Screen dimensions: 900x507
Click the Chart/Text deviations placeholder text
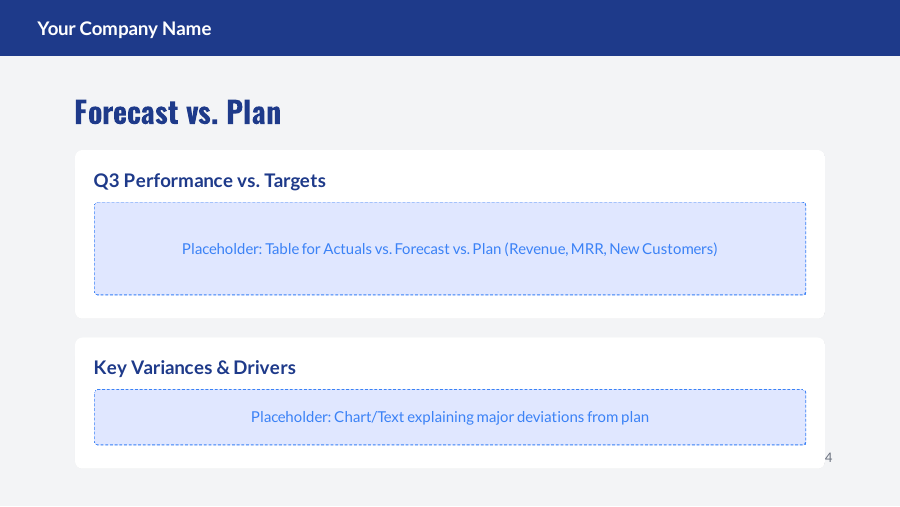point(449,417)
